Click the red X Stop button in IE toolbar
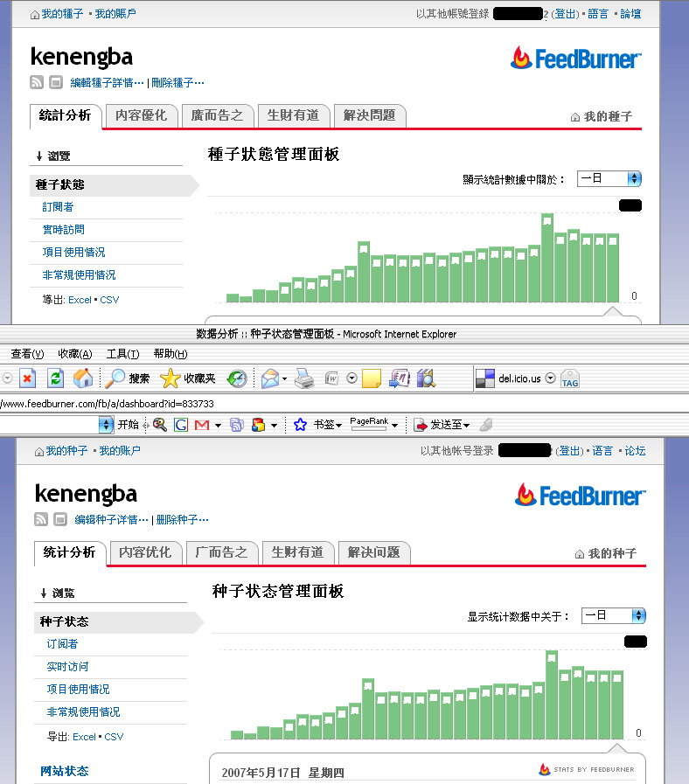 point(27,378)
